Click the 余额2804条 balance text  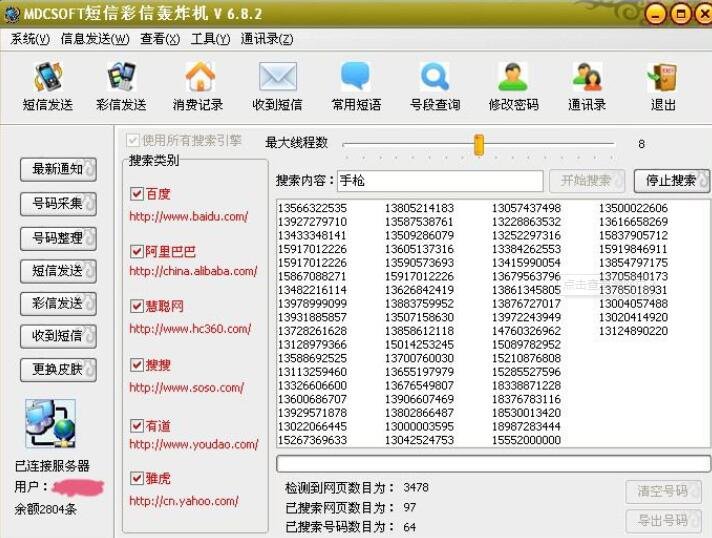(x=45, y=509)
